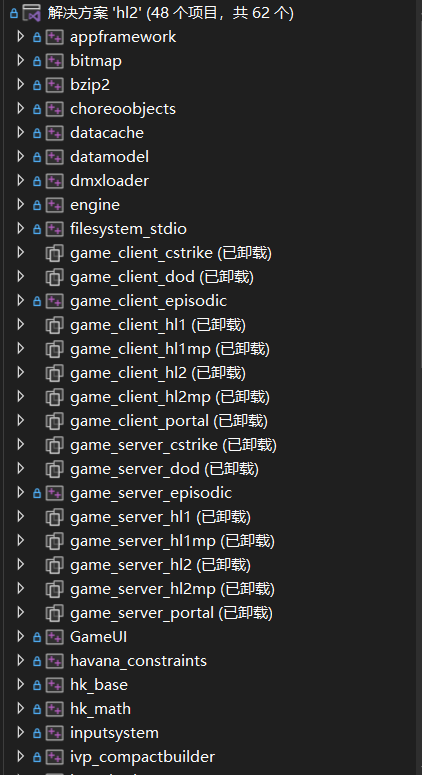
Task: Expand the datacache project node
Action: (x=20, y=132)
